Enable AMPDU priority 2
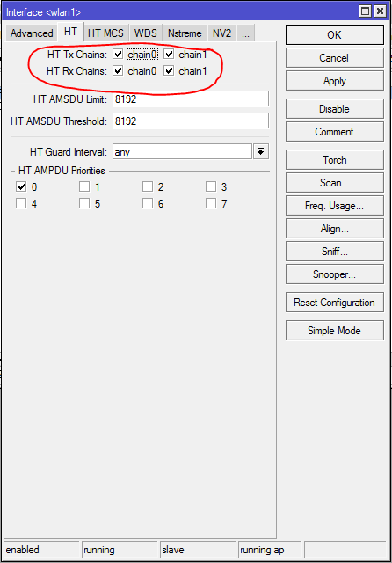The width and height of the screenshot is (392, 563). (148, 186)
